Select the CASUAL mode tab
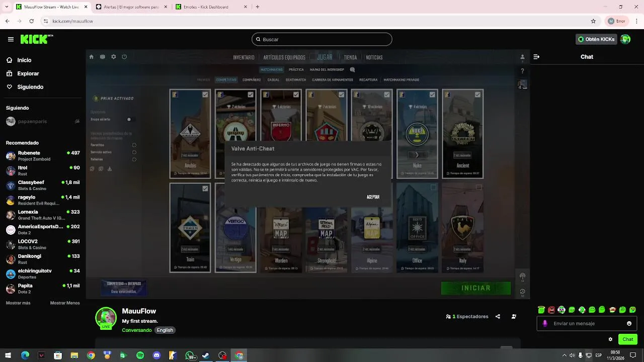 pos(273,80)
